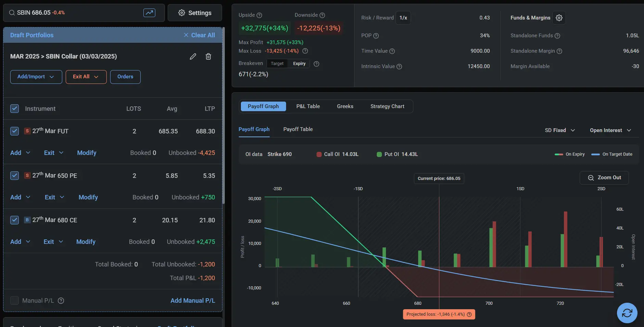The height and width of the screenshot is (327, 644).
Task: Switch to the P&L Table tab
Action: [x=308, y=106]
